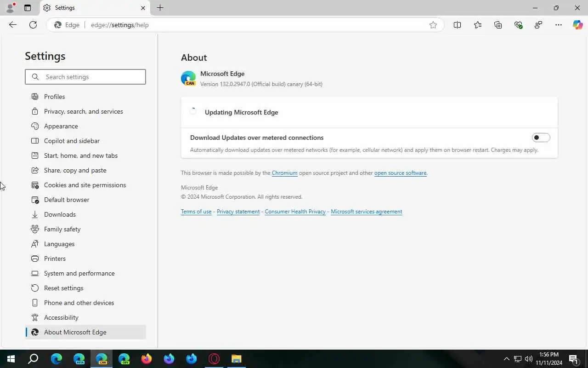Open the Favorites list icon in toolbar

[x=478, y=25]
